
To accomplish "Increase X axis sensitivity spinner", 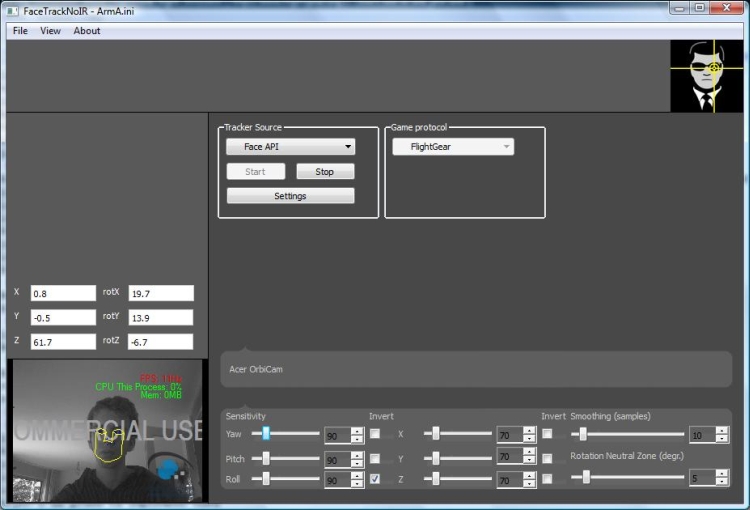I will (x=530, y=431).
